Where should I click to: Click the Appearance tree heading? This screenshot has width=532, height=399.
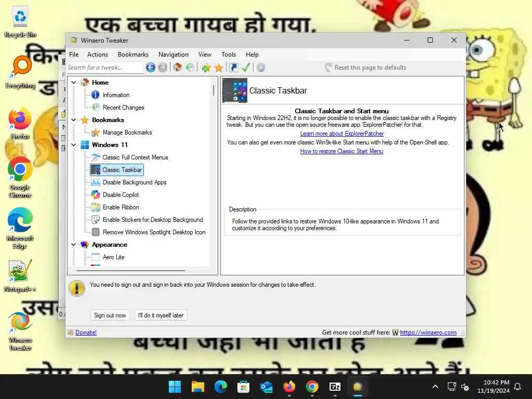109,245
